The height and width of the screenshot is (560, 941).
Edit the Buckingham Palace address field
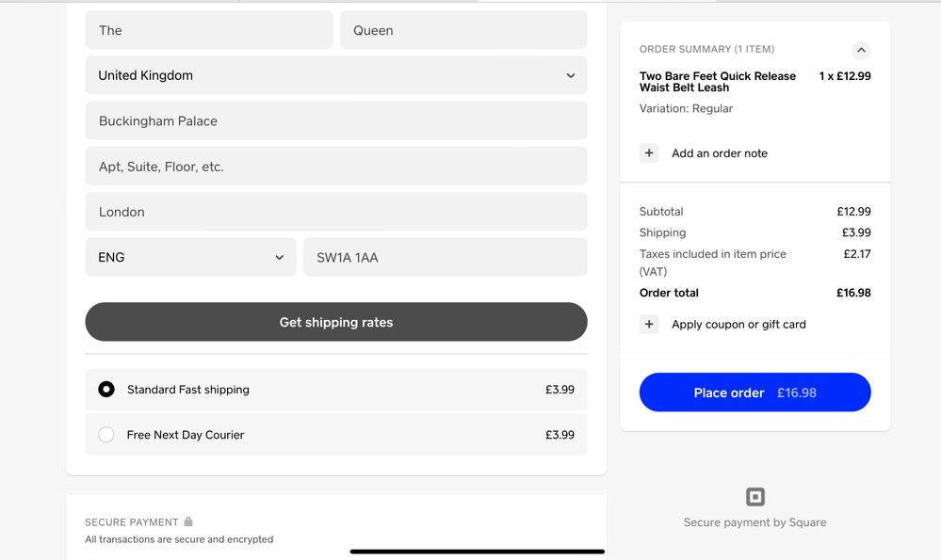point(336,121)
